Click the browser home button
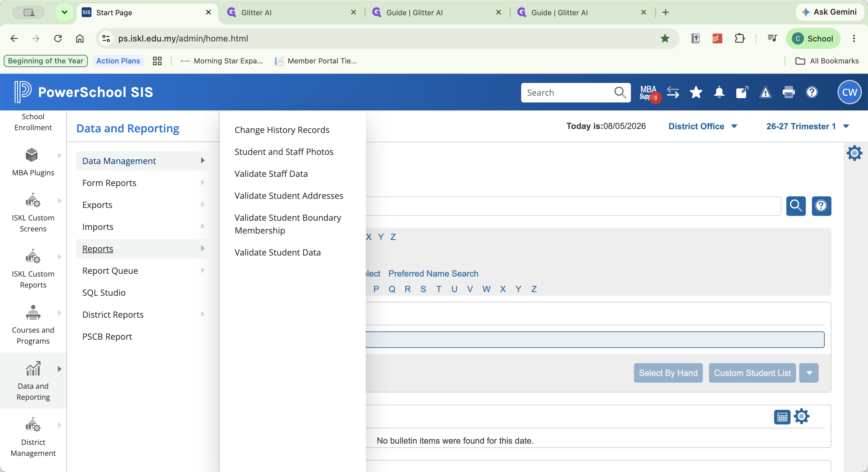Image resolution: width=868 pixels, height=472 pixels. click(x=80, y=38)
